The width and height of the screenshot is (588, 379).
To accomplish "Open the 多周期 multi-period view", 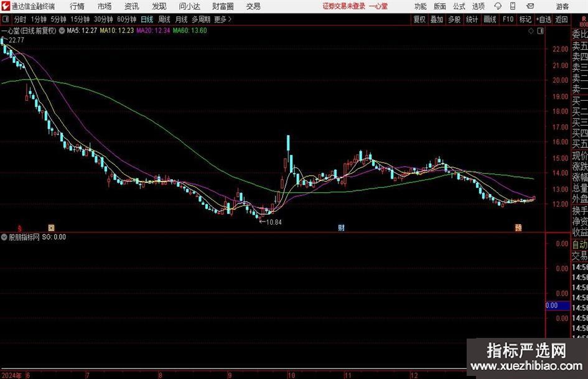I will (201, 19).
